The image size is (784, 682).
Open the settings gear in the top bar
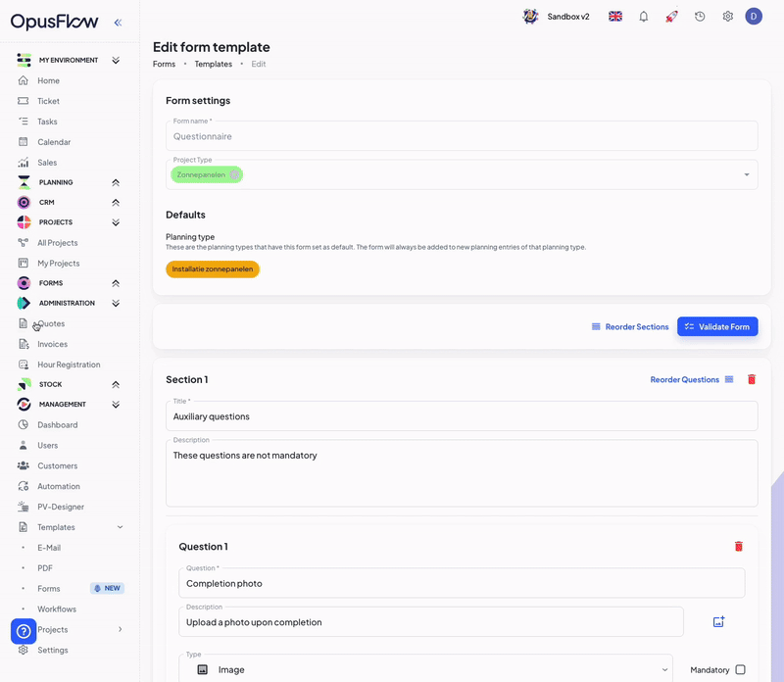click(x=728, y=17)
